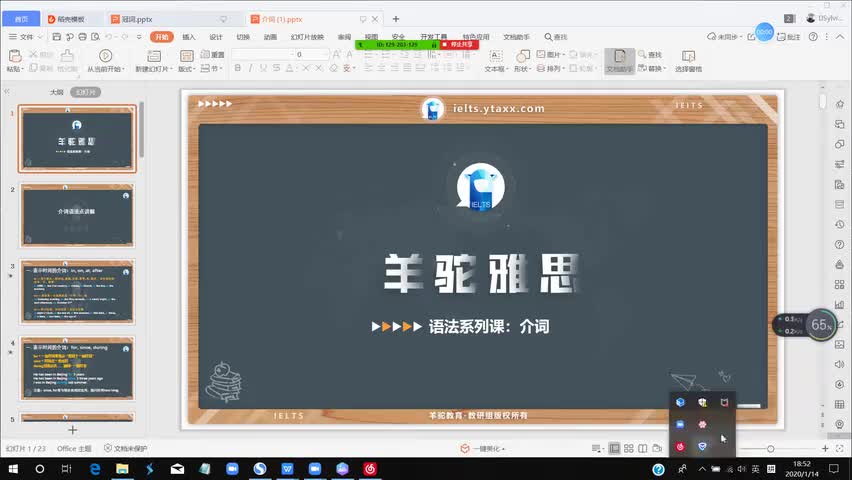Click the slide thumbnail panel scrollbar
The height and width of the screenshot is (480, 852).
pos(141,129)
